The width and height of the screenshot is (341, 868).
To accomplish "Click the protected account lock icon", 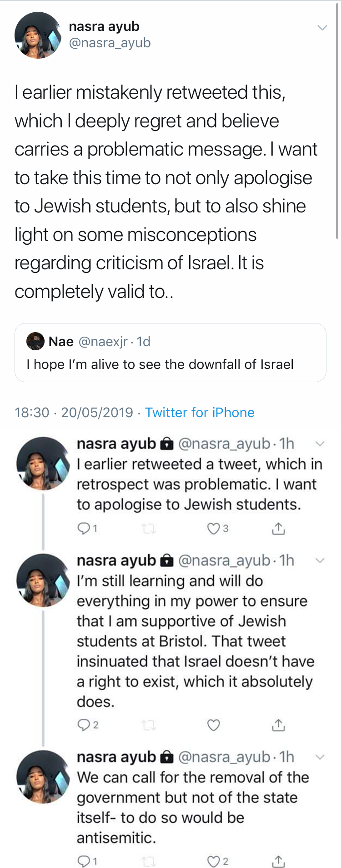I will 168,443.
